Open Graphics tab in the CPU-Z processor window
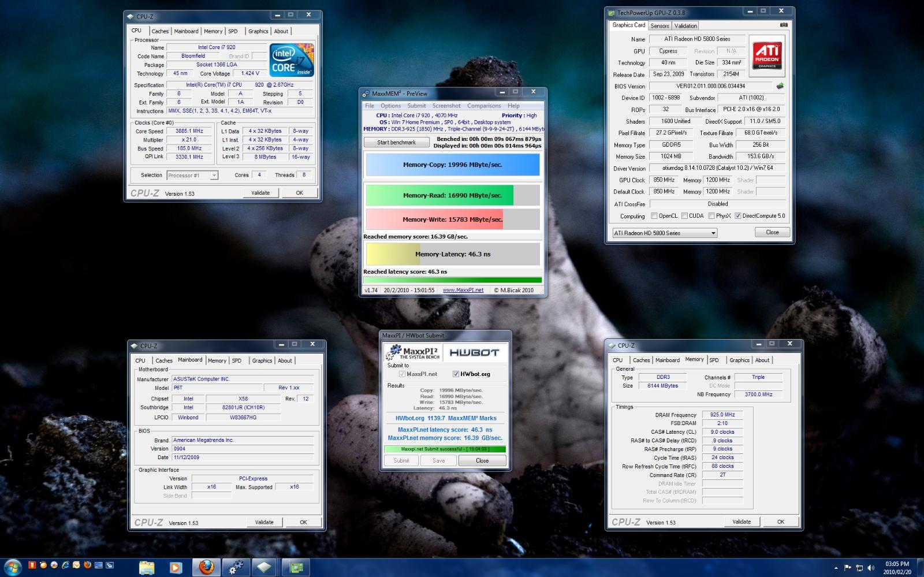The height and width of the screenshot is (577, 924). (258, 31)
